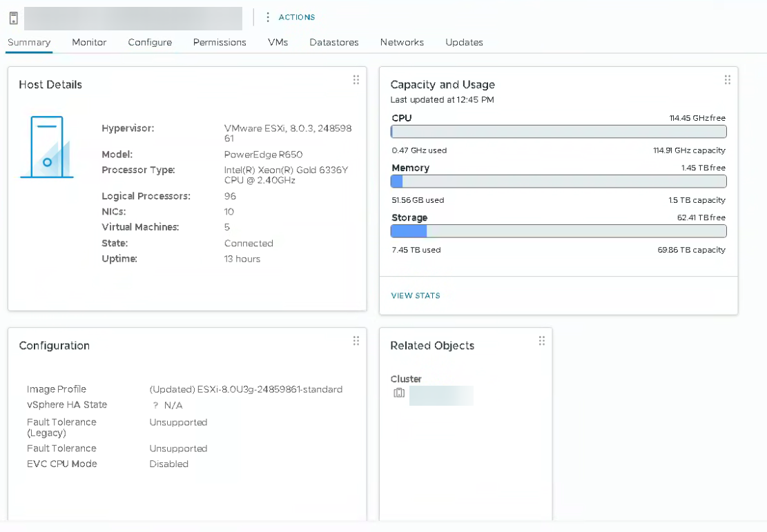767x532 pixels.
Task: Open the redacted cluster name link
Action: [x=441, y=395]
